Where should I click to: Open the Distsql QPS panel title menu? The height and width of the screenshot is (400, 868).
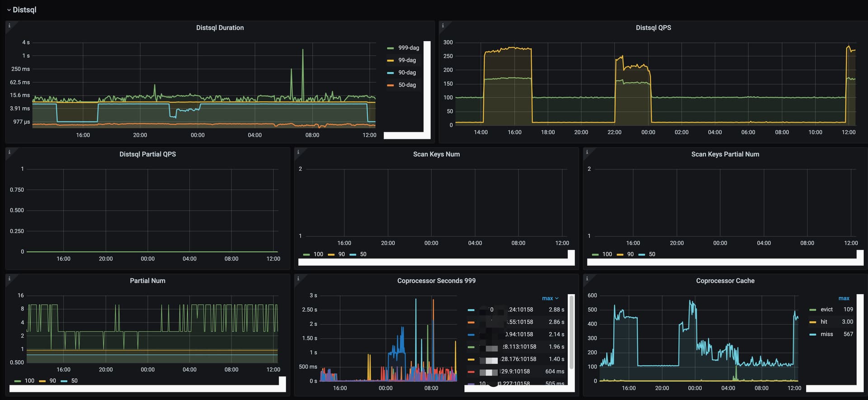[653, 28]
